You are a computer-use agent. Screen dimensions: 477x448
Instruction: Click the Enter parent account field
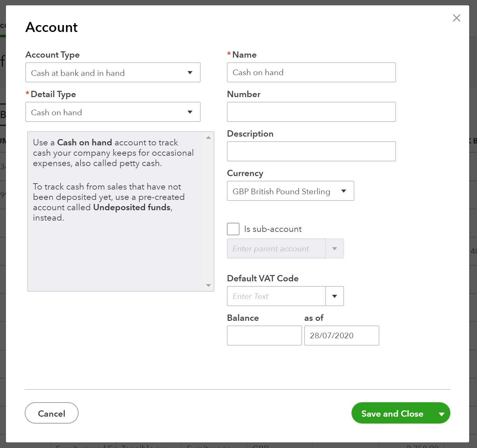[275, 248]
